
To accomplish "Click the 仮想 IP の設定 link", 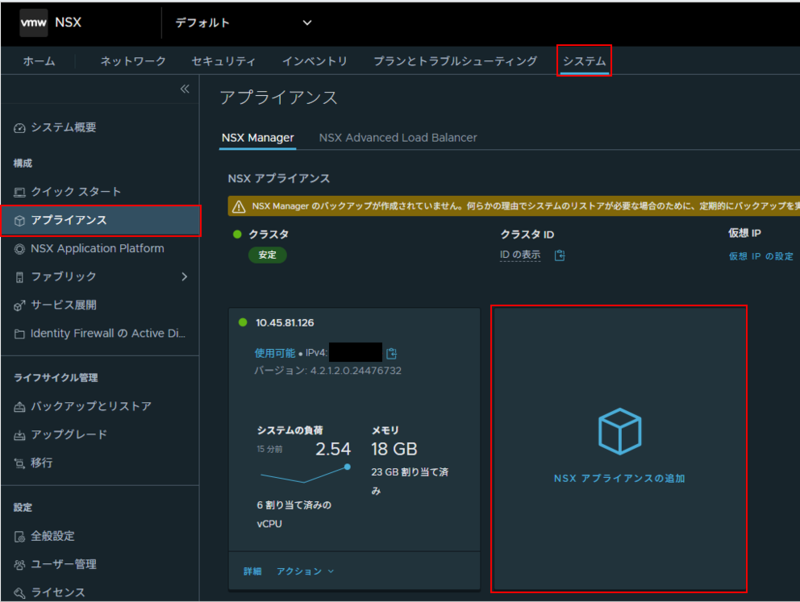I will pos(761,256).
